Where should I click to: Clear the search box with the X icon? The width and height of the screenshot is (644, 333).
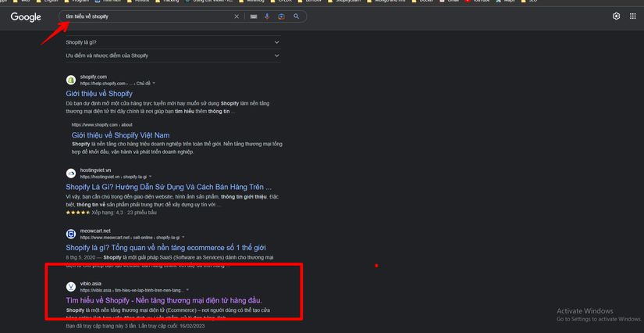click(237, 16)
